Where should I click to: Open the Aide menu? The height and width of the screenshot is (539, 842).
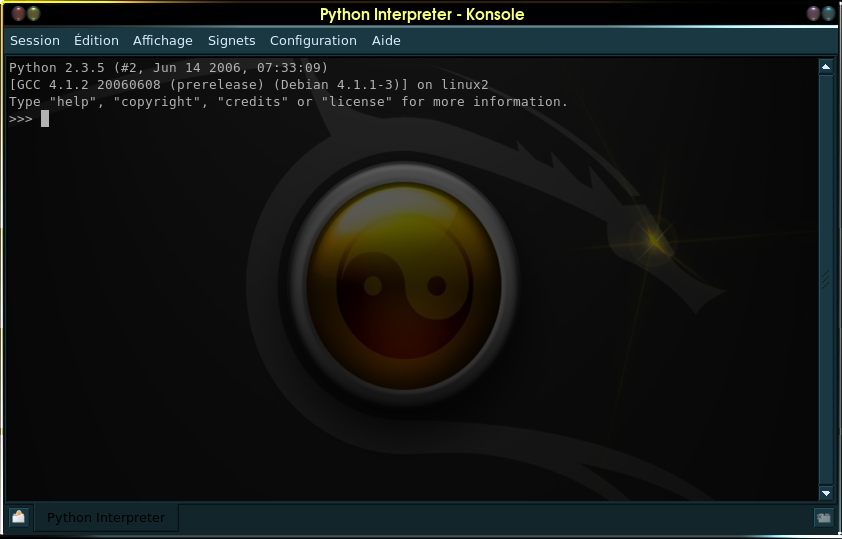386,41
